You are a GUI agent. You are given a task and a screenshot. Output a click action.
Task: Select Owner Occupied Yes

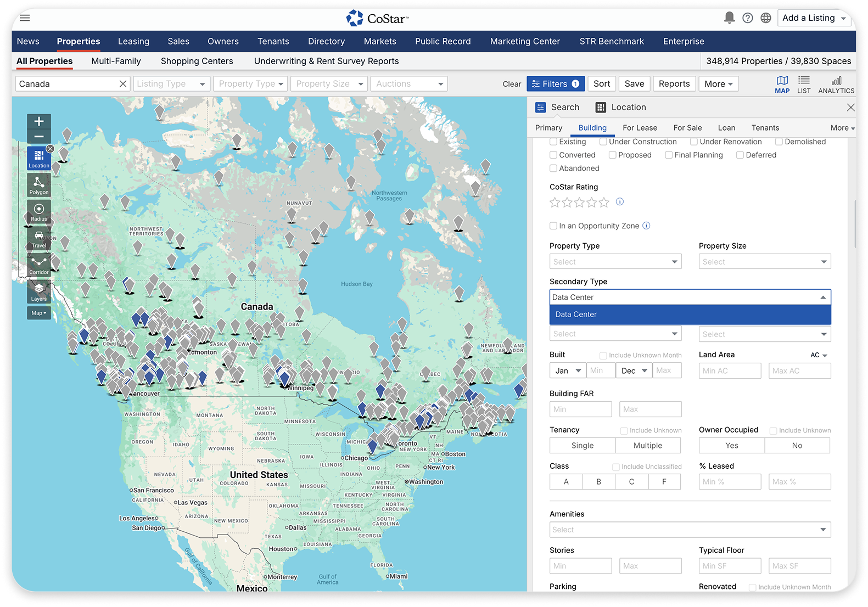pyautogui.click(x=732, y=445)
